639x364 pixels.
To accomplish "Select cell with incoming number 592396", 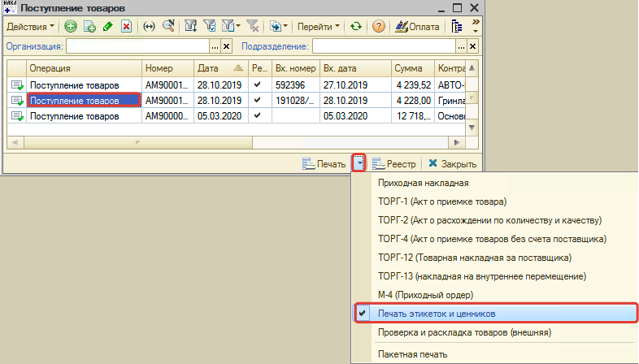I will point(296,85).
